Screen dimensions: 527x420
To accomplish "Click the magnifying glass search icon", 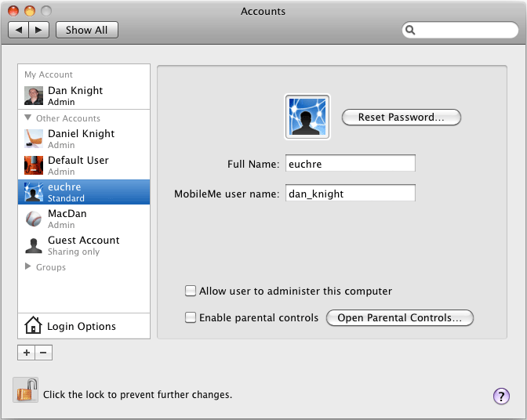I will click(410, 30).
